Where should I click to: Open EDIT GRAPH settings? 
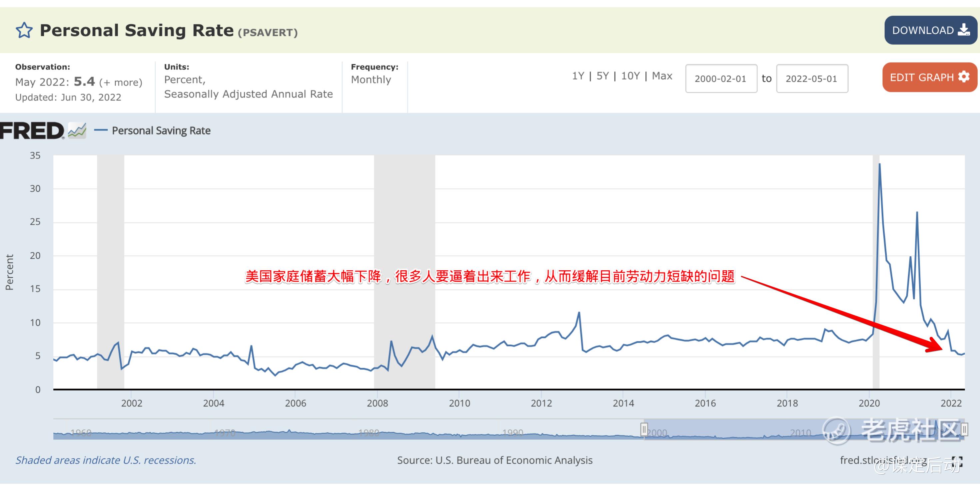coord(929,78)
